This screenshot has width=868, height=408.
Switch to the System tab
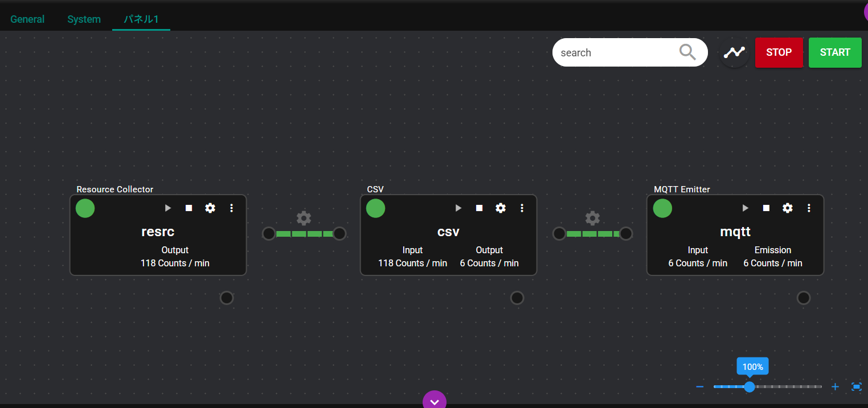pyautogui.click(x=84, y=19)
